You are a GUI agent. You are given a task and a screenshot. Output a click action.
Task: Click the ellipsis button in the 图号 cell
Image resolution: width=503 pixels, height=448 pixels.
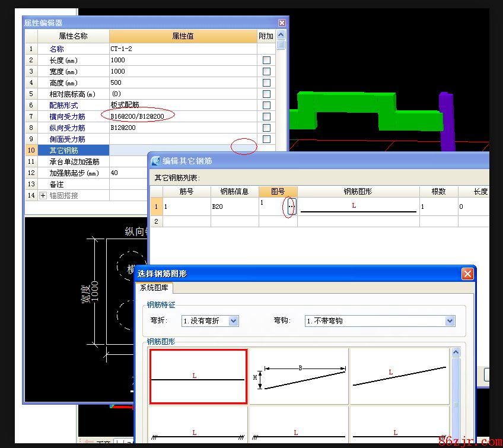[x=291, y=206]
